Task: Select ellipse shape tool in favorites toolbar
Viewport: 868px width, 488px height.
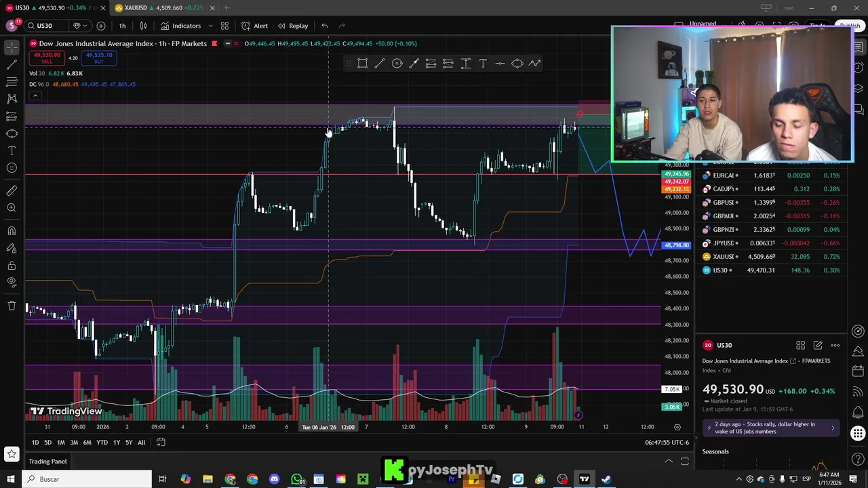Action: pyautogui.click(x=517, y=64)
